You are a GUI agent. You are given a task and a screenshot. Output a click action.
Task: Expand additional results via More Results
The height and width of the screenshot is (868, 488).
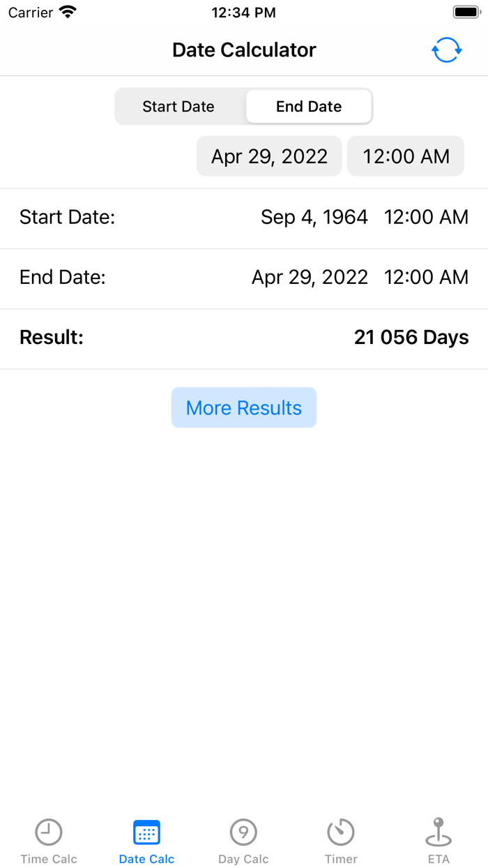243,407
